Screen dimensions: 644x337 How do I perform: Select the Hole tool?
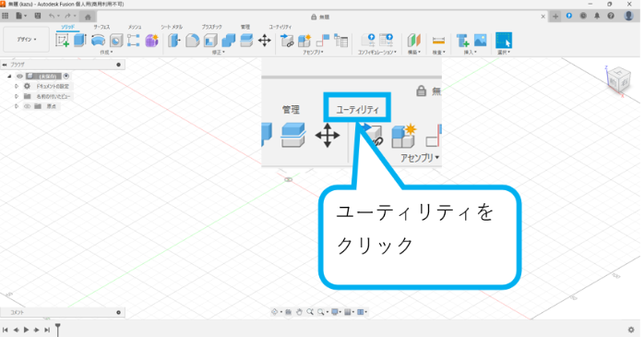116,41
